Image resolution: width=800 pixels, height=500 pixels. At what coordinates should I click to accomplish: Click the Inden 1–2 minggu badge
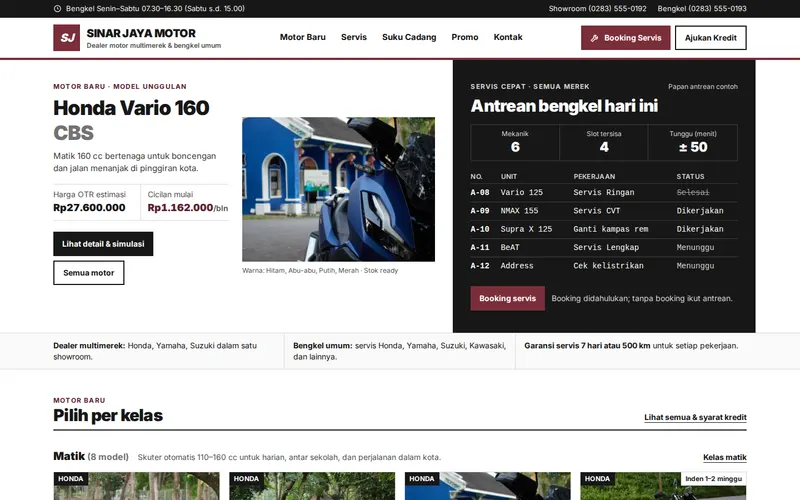click(713, 479)
